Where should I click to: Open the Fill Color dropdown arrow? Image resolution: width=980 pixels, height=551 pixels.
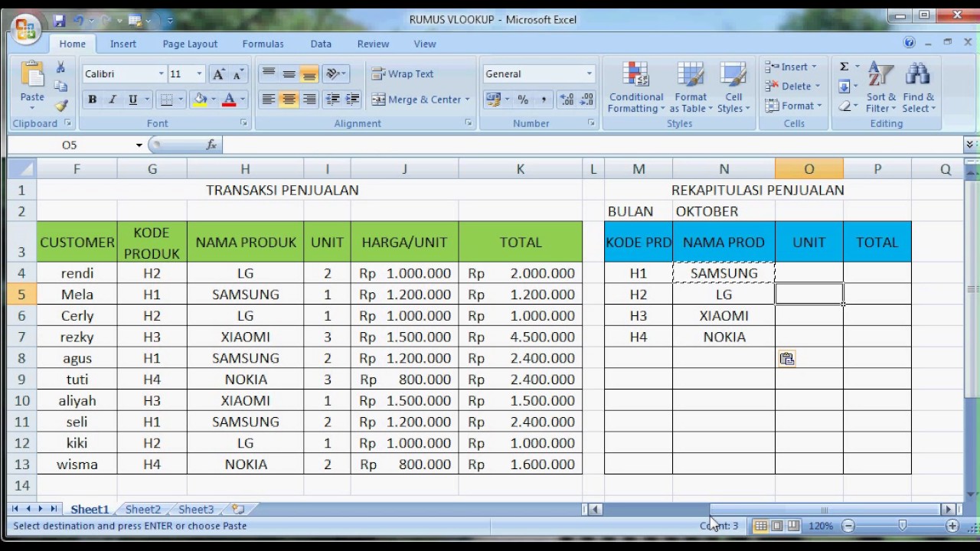coord(213,99)
